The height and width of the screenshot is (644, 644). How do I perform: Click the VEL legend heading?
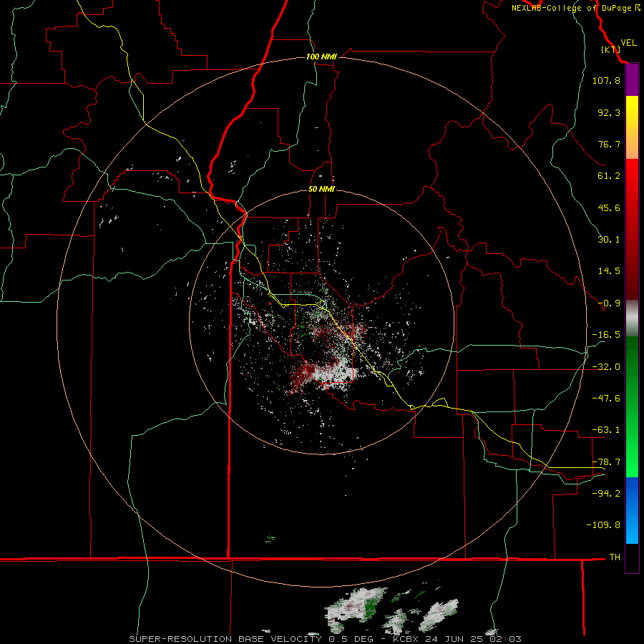point(628,43)
